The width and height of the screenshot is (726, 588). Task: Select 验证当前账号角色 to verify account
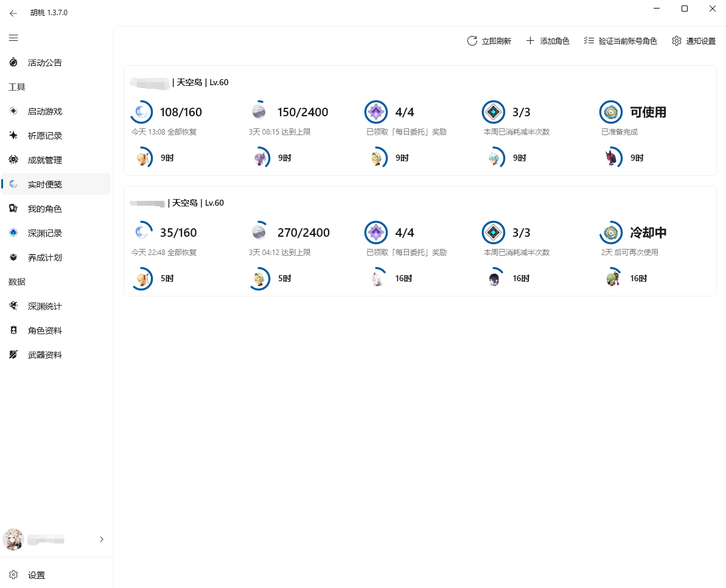click(620, 41)
